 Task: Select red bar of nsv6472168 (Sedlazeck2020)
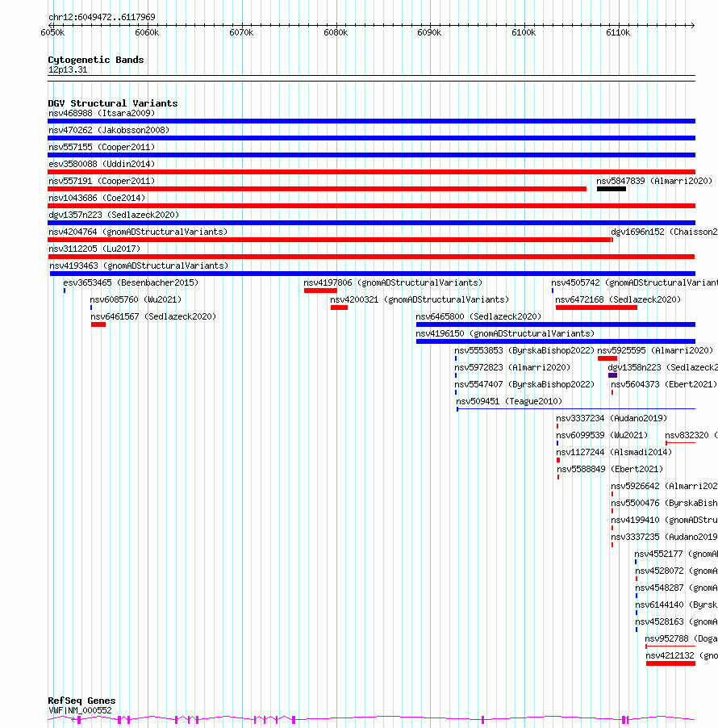[596, 308]
